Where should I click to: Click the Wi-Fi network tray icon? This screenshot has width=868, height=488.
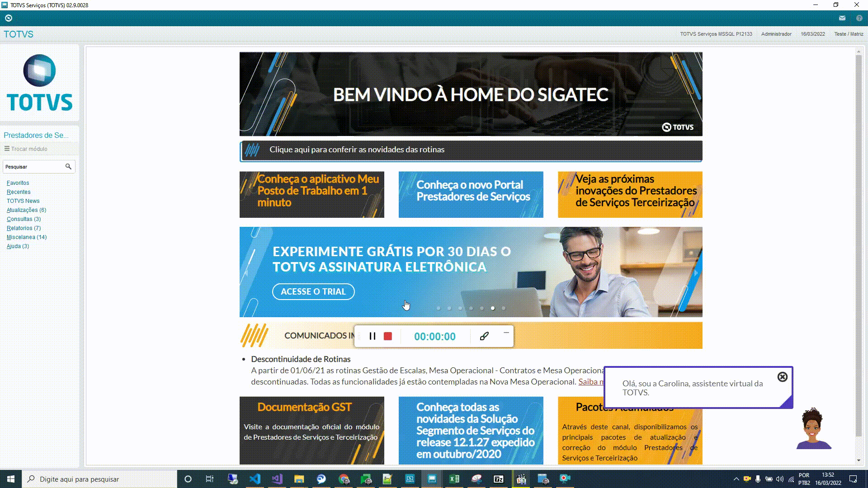click(791, 479)
